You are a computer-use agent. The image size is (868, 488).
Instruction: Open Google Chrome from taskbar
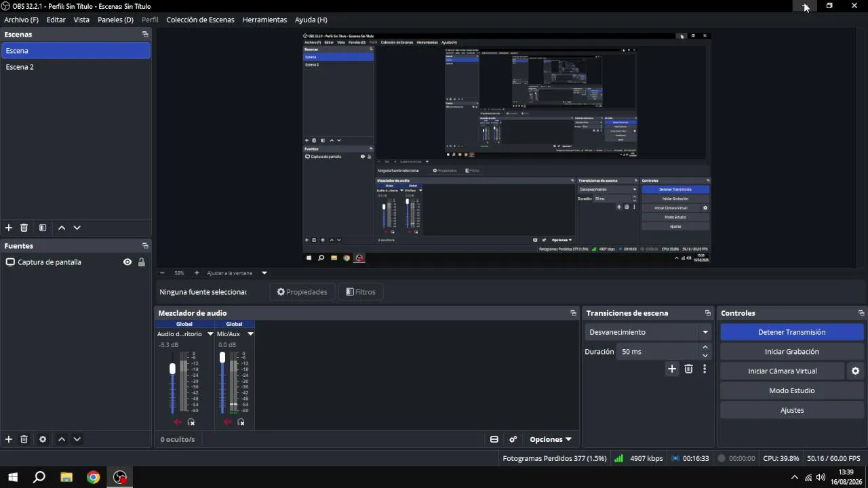(93, 477)
